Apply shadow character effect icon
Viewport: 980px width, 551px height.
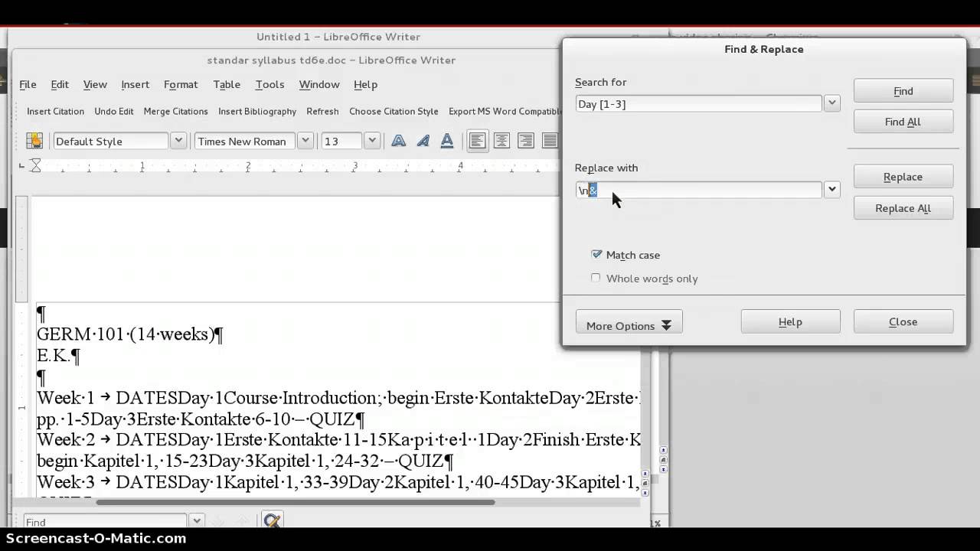pos(399,141)
